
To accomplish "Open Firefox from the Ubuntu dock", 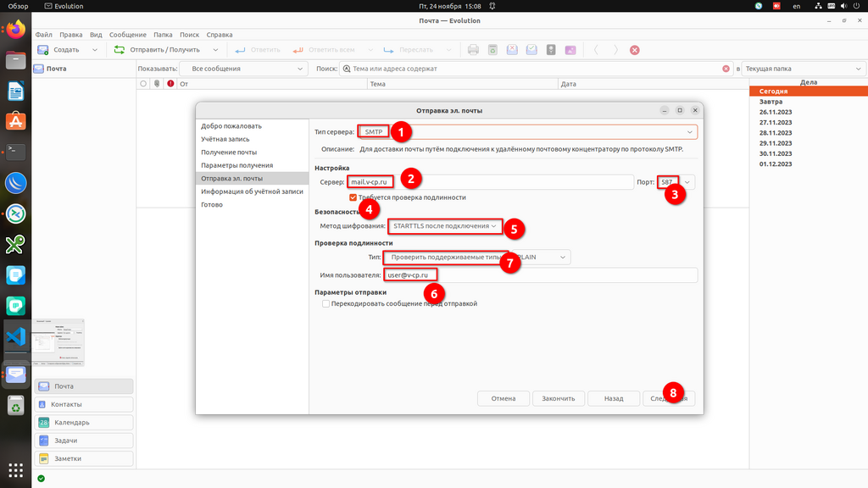I will pyautogui.click(x=15, y=30).
